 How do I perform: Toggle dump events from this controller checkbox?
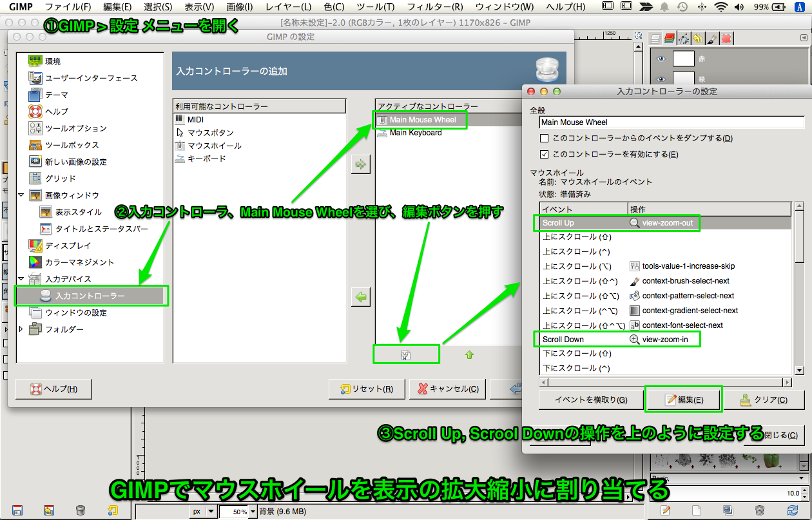tap(545, 139)
